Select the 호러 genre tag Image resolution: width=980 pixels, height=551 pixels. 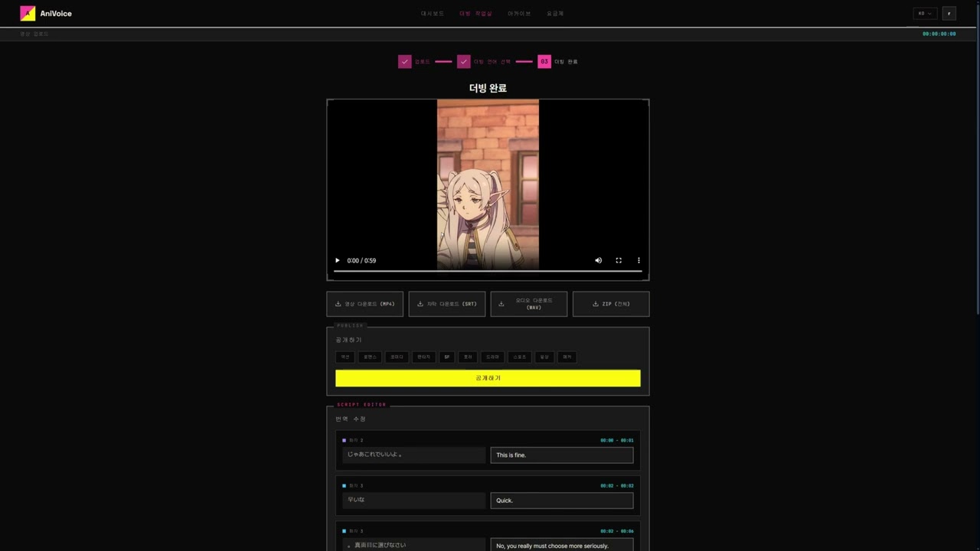tap(468, 357)
